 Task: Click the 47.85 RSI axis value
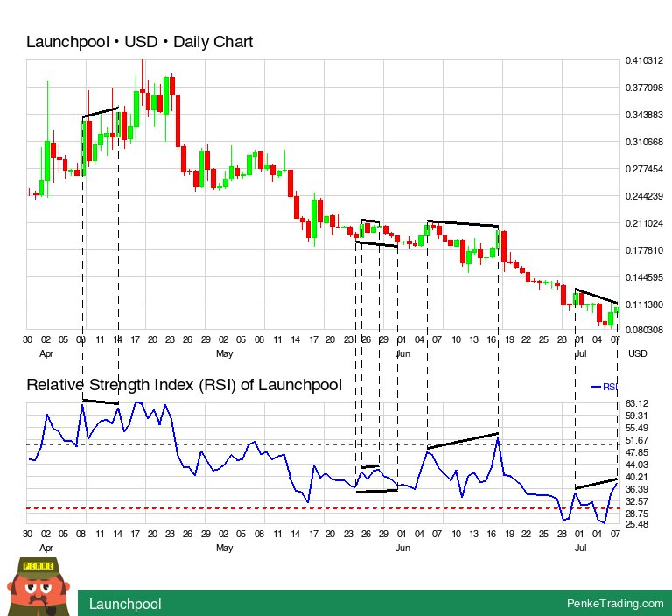pos(637,452)
